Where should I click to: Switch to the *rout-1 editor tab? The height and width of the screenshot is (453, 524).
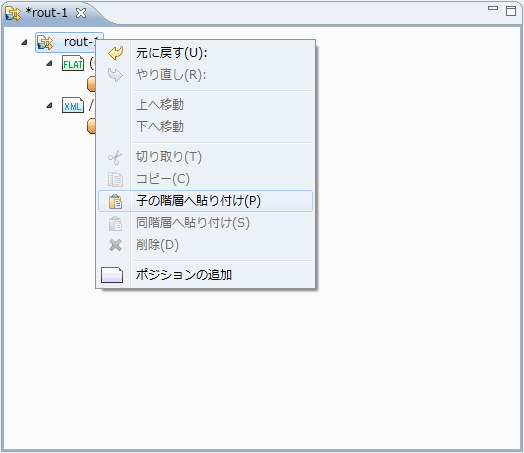click(x=46, y=13)
